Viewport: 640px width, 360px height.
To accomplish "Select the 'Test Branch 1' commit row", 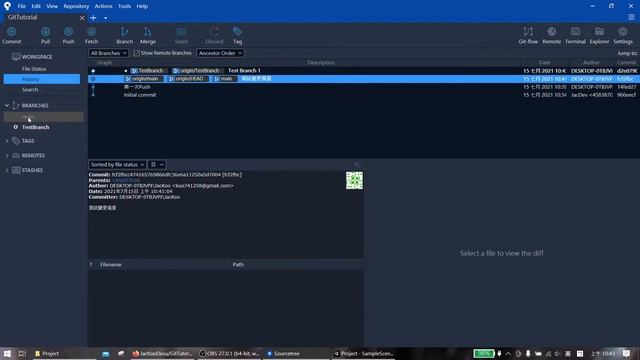I will (x=362, y=71).
